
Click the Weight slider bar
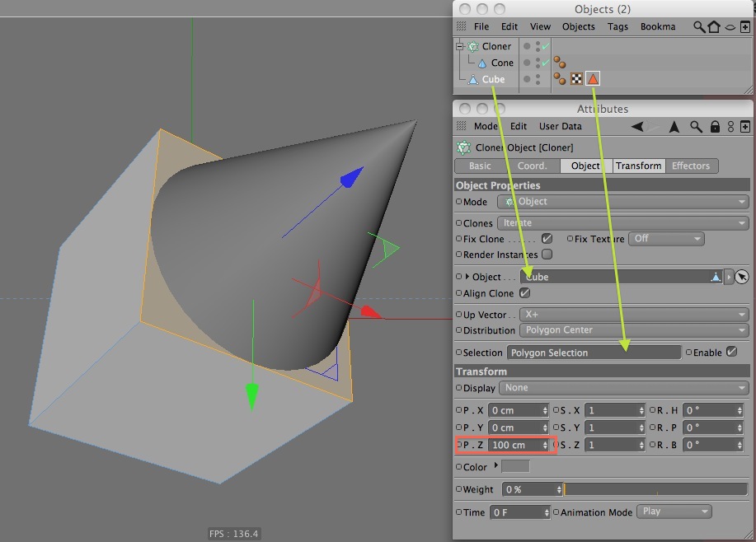click(655, 489)
